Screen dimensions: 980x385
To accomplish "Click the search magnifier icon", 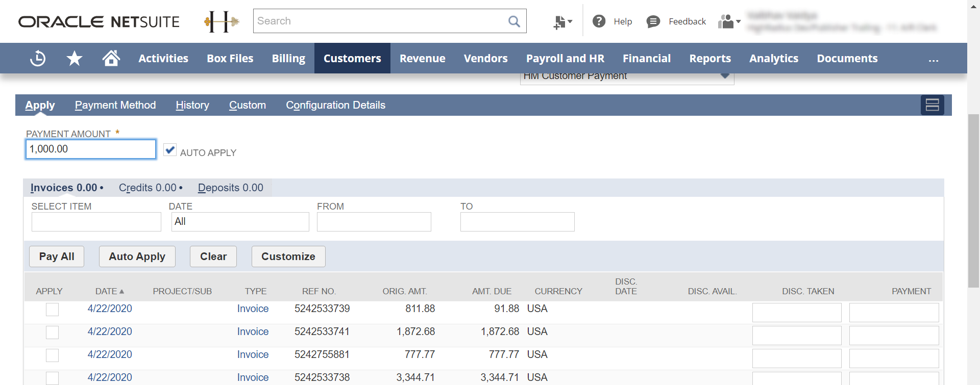I will pyautogui.click(x=514, y=21).
